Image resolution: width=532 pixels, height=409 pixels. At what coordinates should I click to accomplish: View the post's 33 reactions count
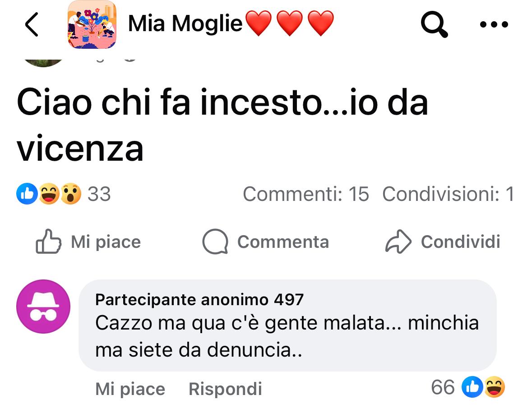pyautogui.click(x=99, y=194)
